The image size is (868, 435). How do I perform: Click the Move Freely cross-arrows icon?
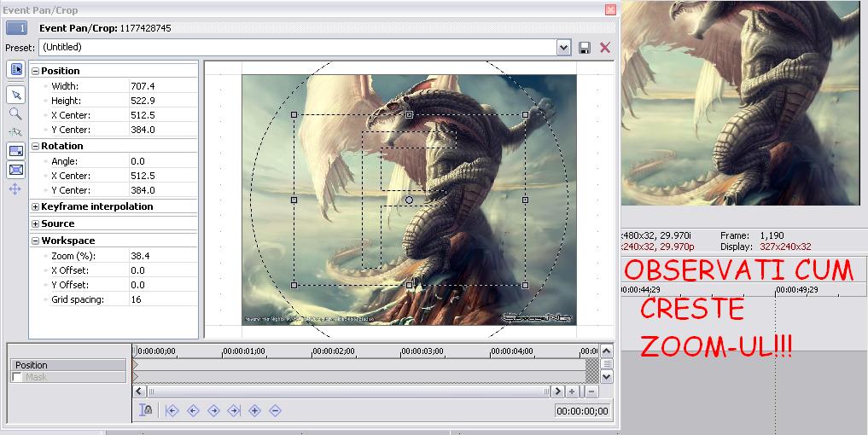(15, 189)
